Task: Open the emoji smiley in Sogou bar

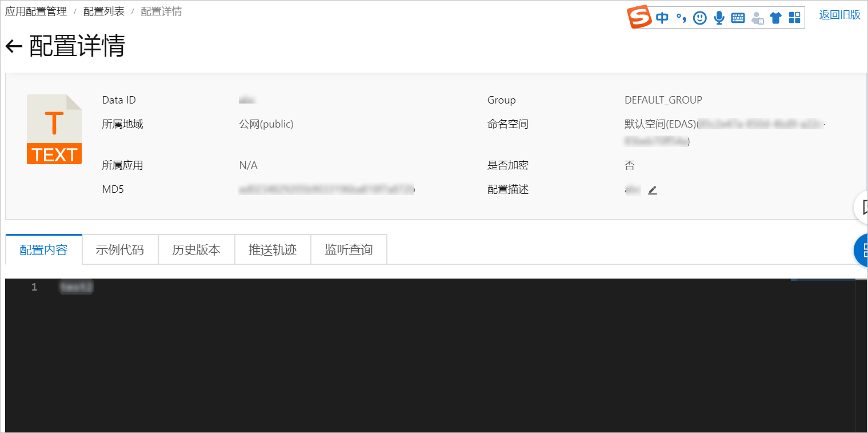Action: pyautogui.click(x=700, y=18)
